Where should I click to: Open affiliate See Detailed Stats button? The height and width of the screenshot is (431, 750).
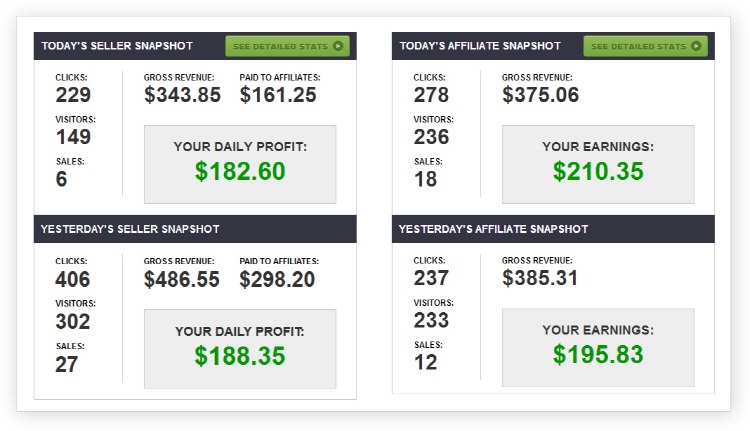pyautogui.click(x=646, y=46)
